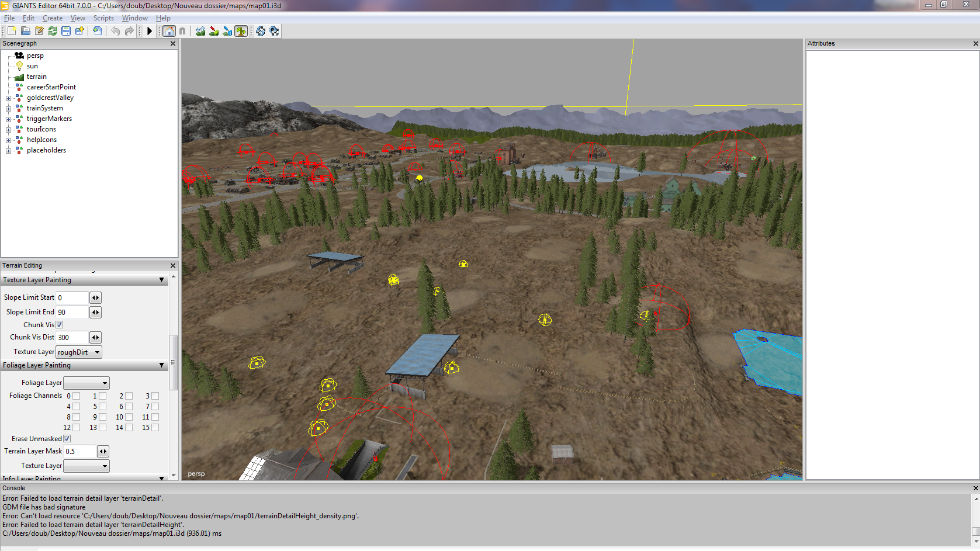
Task: Click the Chunk Vis Dist value field
Action: pyautogui.click(x=72, y=337)
